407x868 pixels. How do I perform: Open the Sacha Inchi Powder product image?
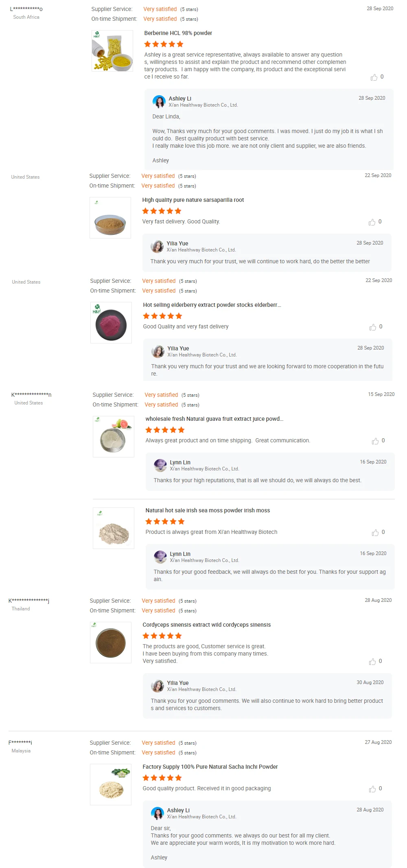111,785
